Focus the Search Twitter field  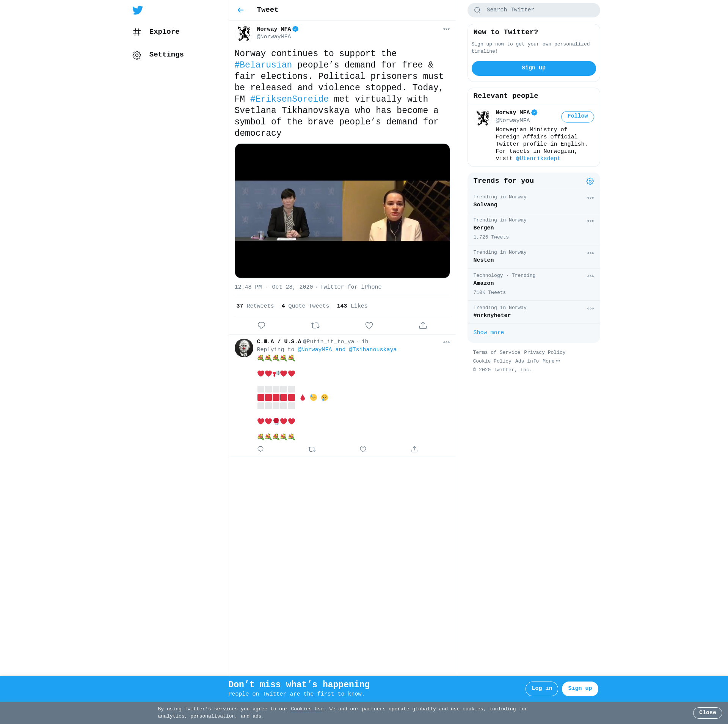click(x=538, y=10)
